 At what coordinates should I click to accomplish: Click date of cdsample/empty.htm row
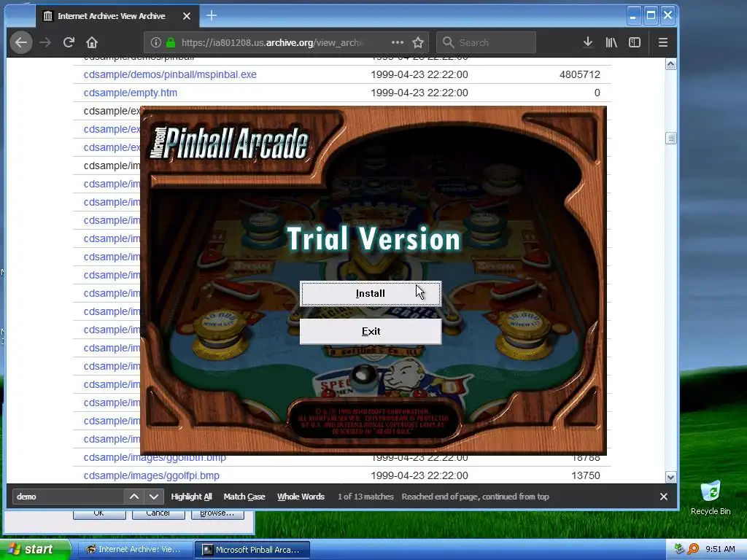click(419, 93)
